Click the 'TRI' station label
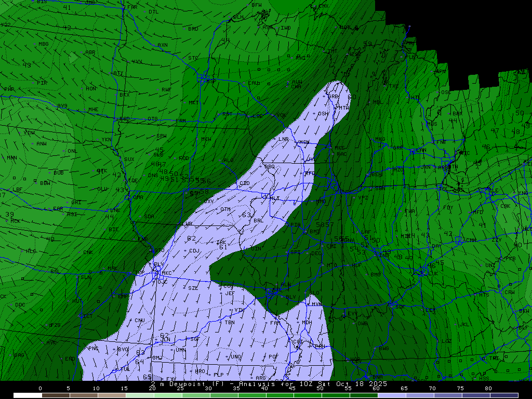532x399 pixels. pos(495,358)
